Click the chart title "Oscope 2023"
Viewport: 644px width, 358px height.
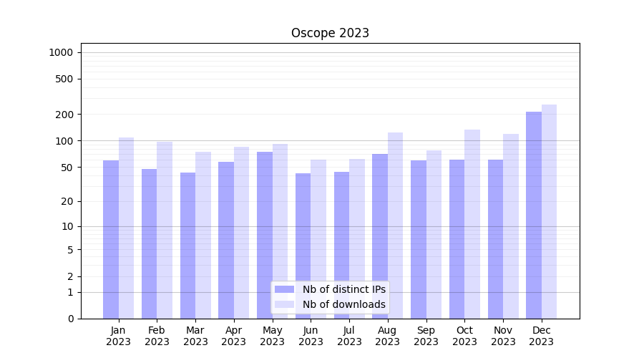click(330, 33)
